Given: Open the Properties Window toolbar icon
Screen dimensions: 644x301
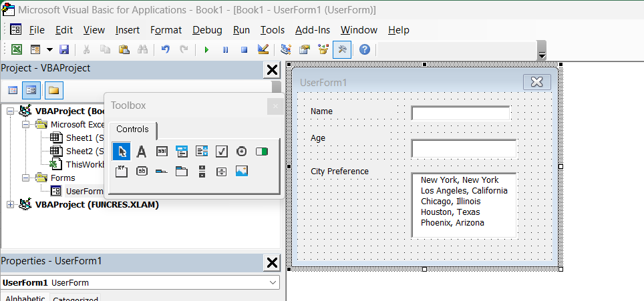Looking at the screenshot, I should click(305, 49).
